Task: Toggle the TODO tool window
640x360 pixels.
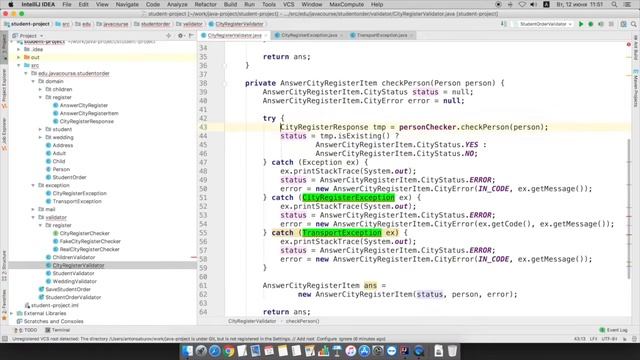Action: [x=26, y=330]
